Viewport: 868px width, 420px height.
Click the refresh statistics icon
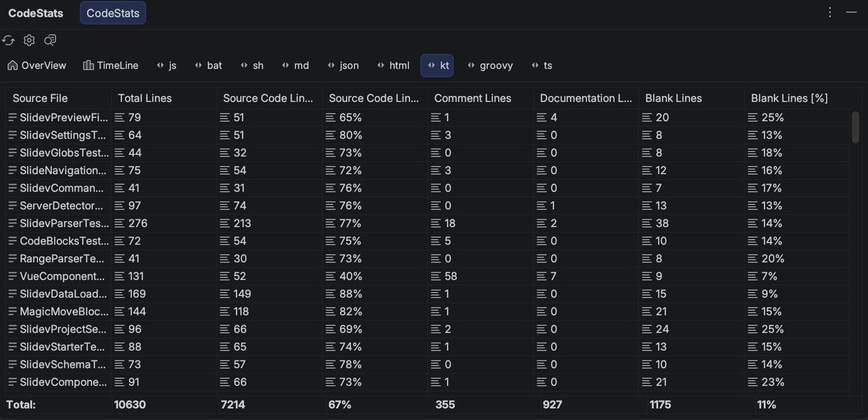9,40
